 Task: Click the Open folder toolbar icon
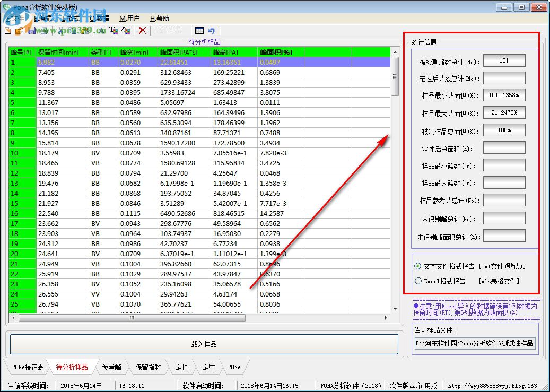click(19, 31)
